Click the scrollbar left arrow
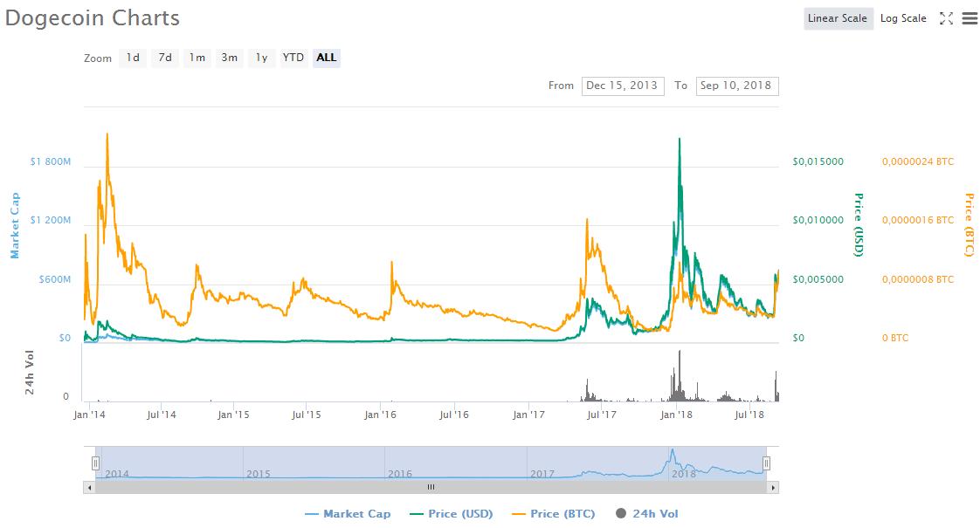Viewport: 980px width, 528px height. pos(90,487)
